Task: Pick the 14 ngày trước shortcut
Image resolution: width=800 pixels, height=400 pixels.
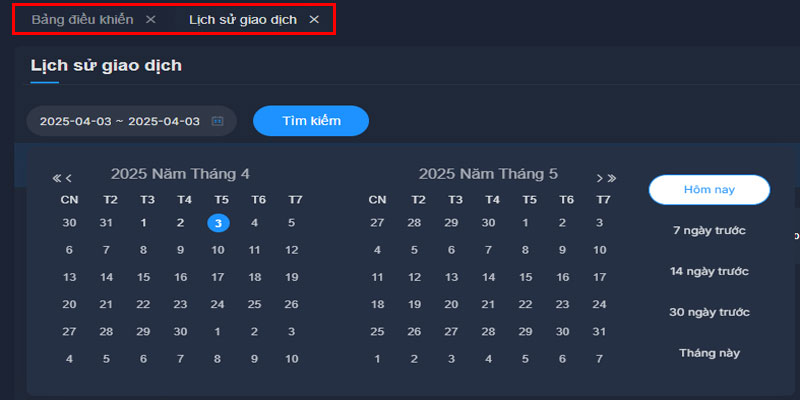Action: (x=709, y=272)
